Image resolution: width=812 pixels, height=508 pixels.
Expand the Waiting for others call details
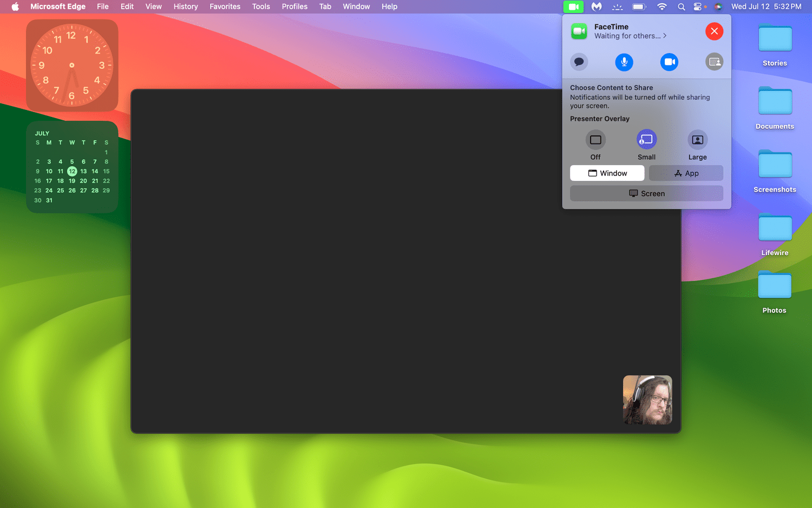pos(630,35)
